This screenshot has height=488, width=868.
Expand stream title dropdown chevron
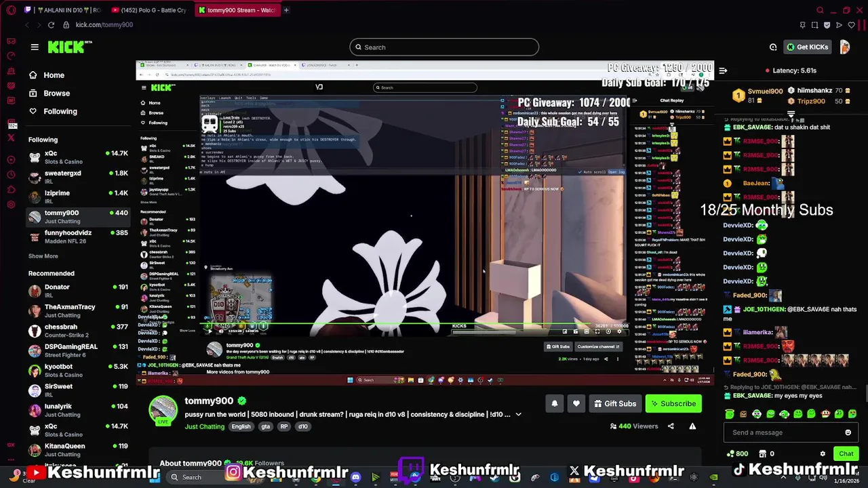point(519,414)
